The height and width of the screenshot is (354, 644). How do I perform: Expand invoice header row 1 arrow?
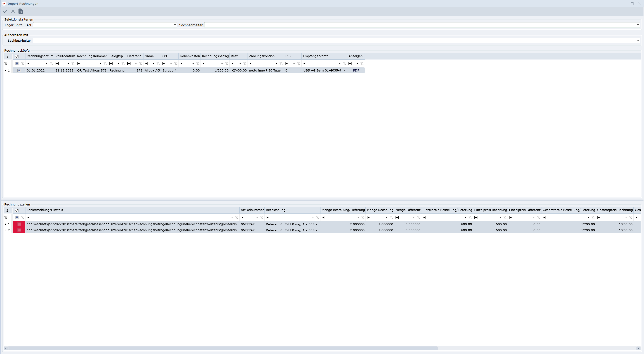(5, 70)
